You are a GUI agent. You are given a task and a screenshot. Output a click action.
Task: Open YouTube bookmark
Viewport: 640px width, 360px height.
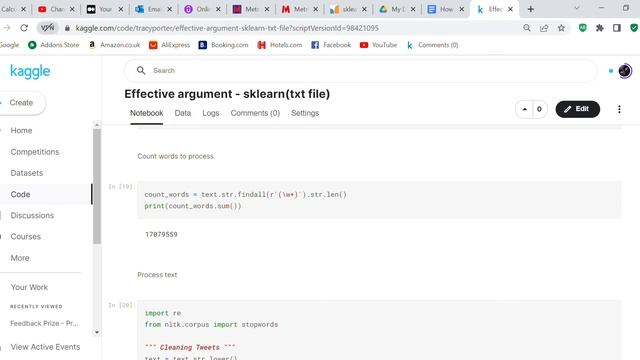coord(378,45)
